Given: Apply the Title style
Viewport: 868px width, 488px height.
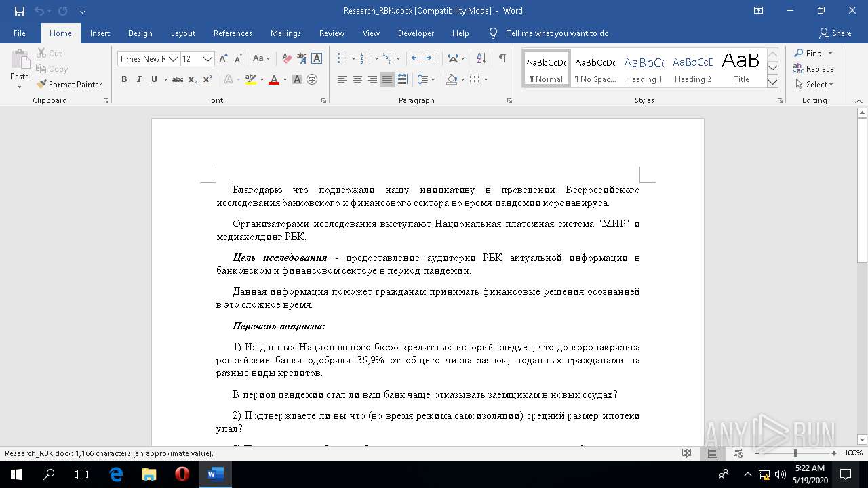Looking at the screenshot, I should (x=741, y=68).
